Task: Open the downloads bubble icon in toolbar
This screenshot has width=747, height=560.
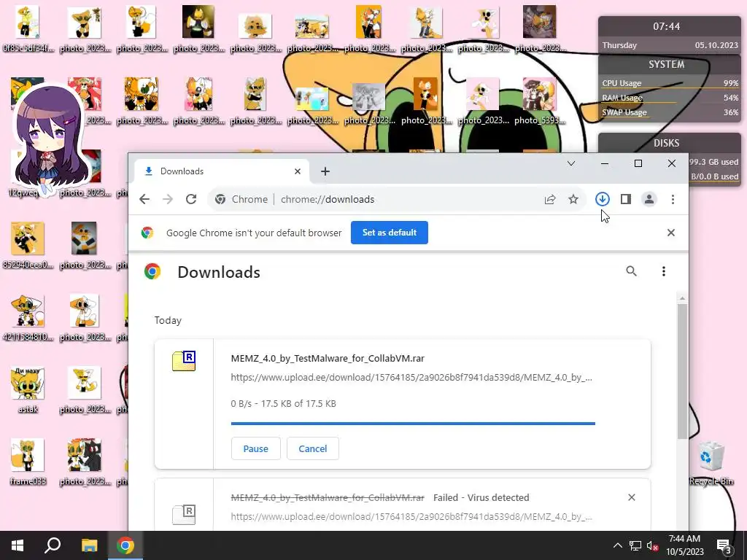Action: click(x=602, y=199)
